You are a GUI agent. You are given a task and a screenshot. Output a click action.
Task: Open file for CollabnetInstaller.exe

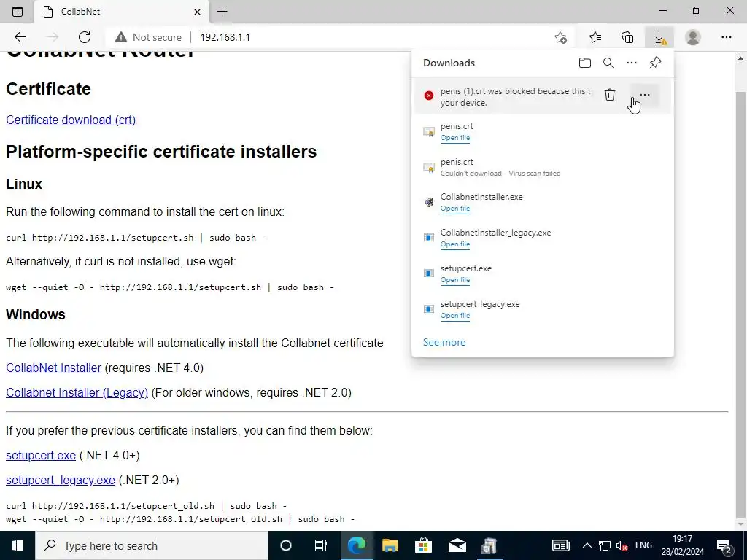(455, 208)
